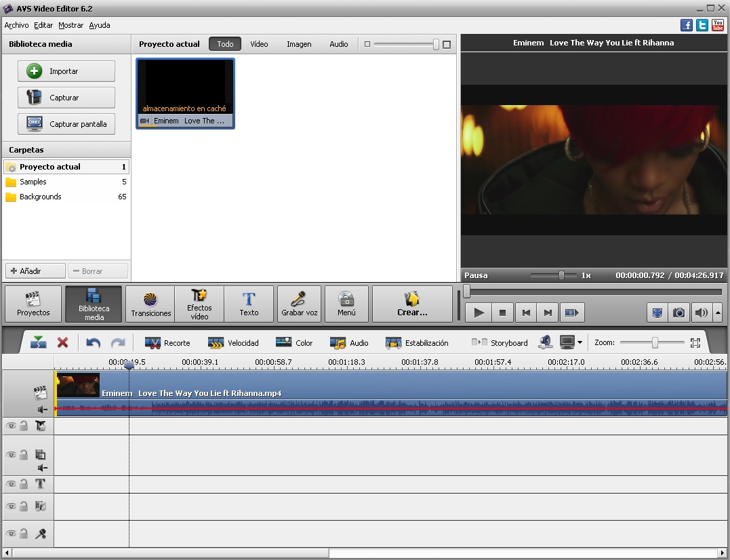Stop the preview playback
Image resolution: width=730 pixels, height=560 pixels.
502,313
